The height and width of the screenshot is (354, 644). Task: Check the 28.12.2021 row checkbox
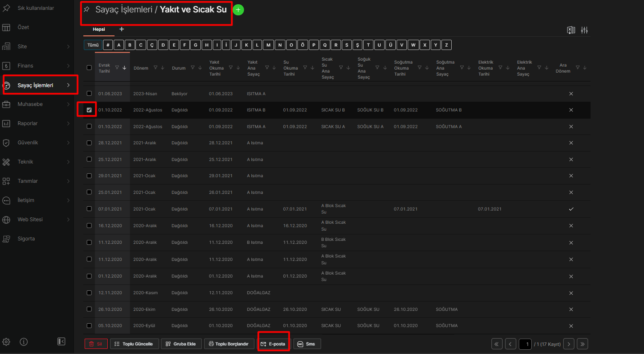[x=89, y=143]
